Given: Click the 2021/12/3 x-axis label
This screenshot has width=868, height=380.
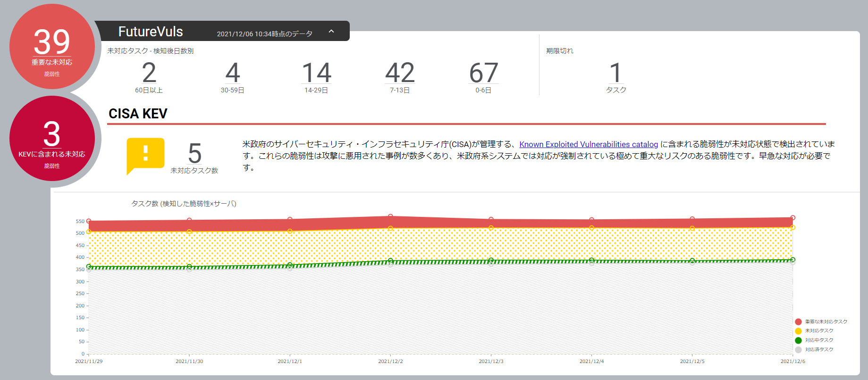Looking at the screenshot, I should (491, 361).
